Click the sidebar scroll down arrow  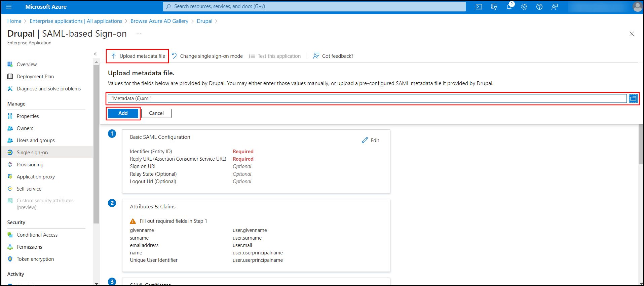tap(97, 284)
